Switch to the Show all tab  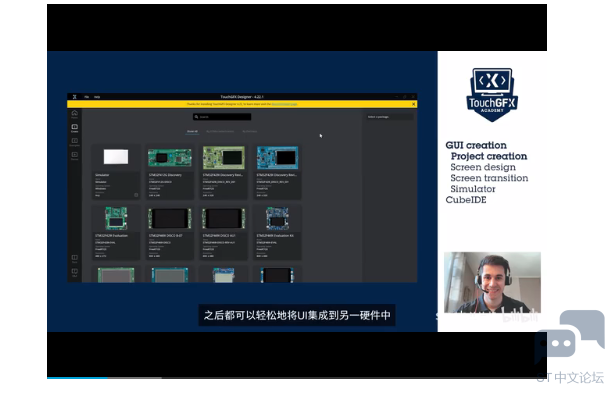(x=192, y=131)
